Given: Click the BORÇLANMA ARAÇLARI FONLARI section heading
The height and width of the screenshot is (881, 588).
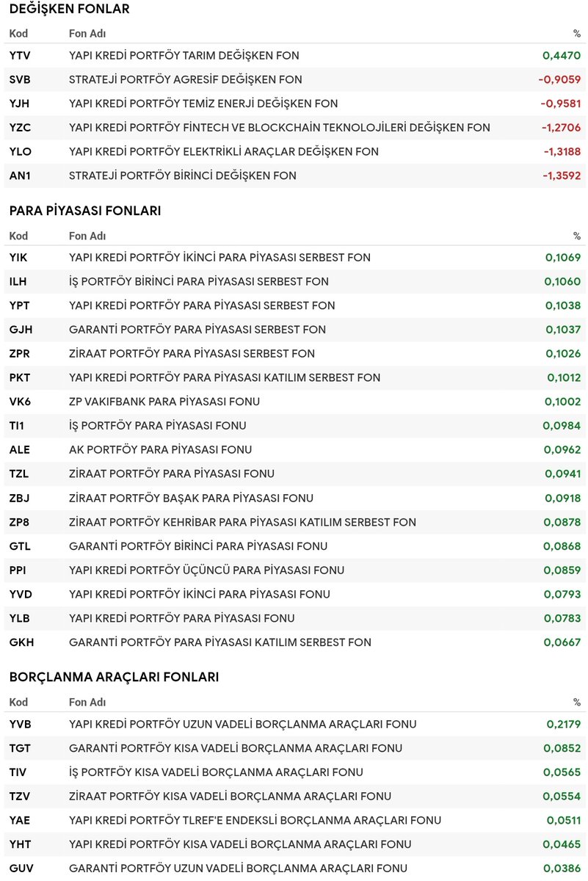Looking at the screenshot, I should click(114, 677).
